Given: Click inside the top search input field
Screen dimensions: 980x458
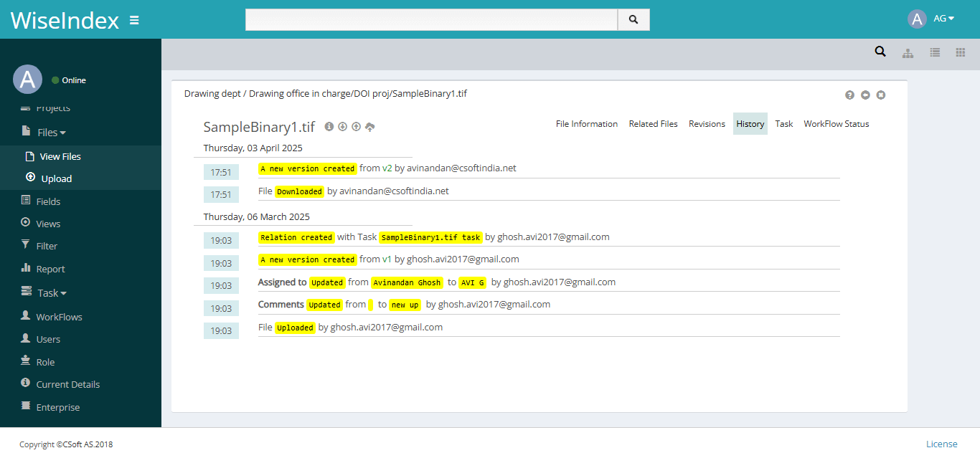Looking at the screenshot, I should coord(430,19).
